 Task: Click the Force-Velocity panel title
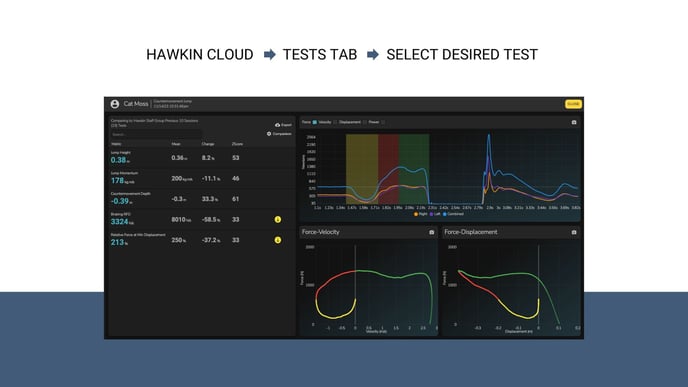[x=321, y=232]
